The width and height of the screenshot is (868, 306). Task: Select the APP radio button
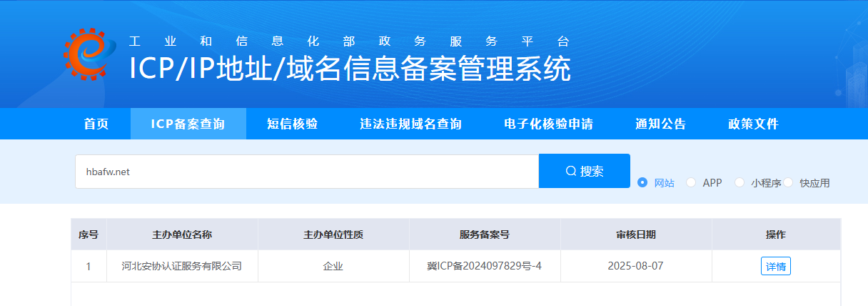pyautogui.click(x=691, y=182)
